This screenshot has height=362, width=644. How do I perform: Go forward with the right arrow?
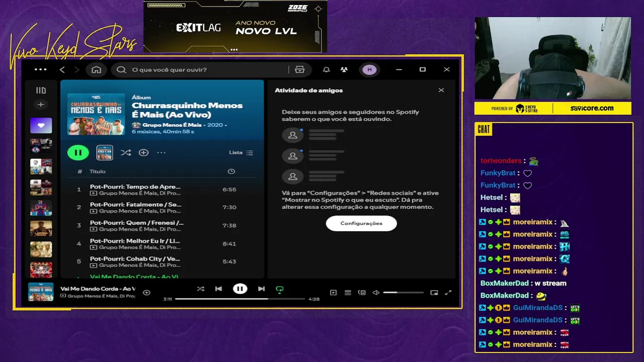click(x=76, y=69)
